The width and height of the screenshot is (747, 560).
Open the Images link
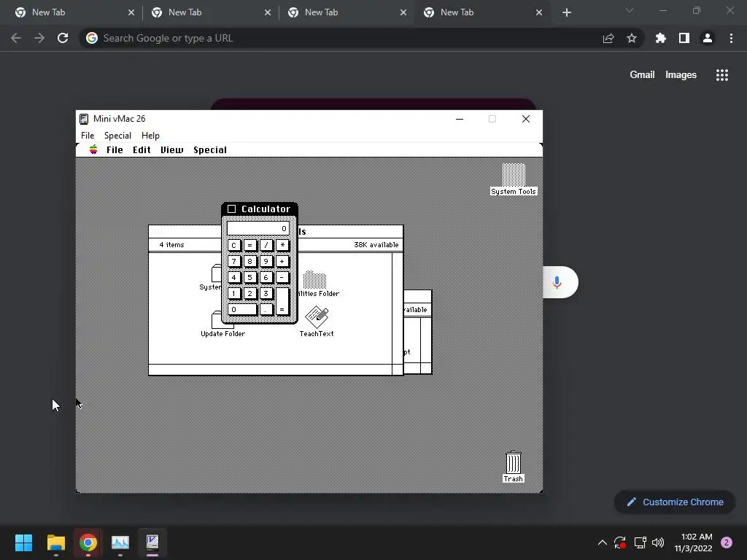click(x=681, y=75)
